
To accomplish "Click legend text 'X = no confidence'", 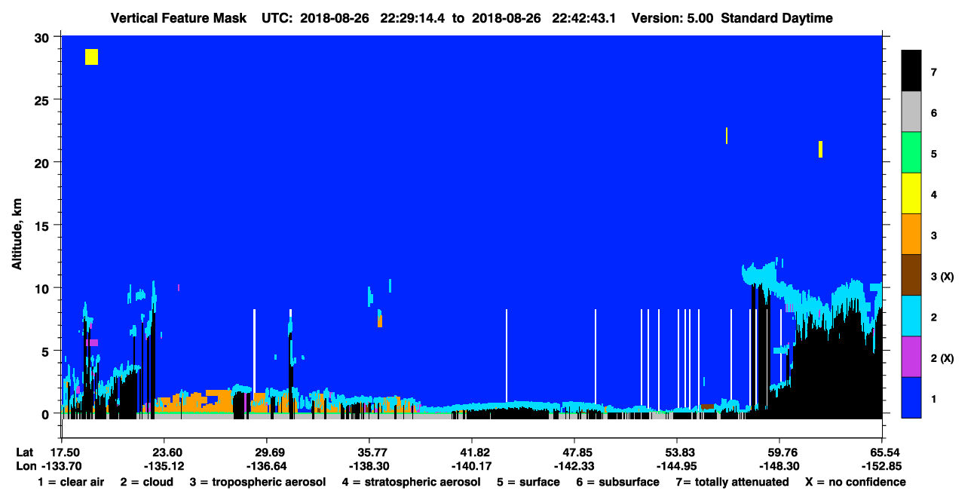I will (855, 482).
